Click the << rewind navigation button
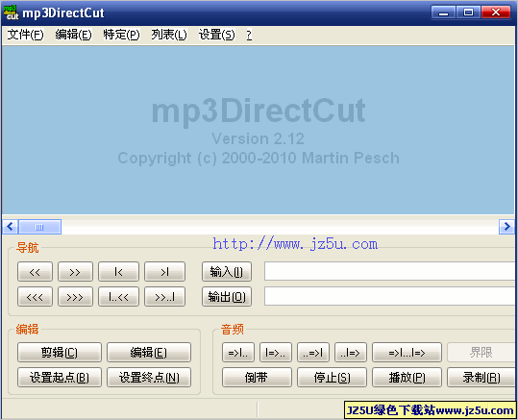This screenshot has height=420, width=518. pos(35,272)
